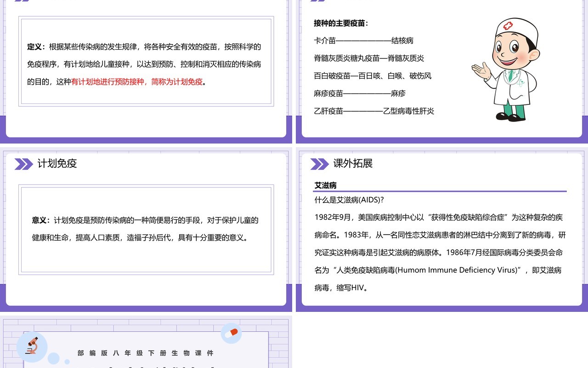
Task: Click the line ending 缩写HIV
Action: pyautogui.click(x=341, y=288)
